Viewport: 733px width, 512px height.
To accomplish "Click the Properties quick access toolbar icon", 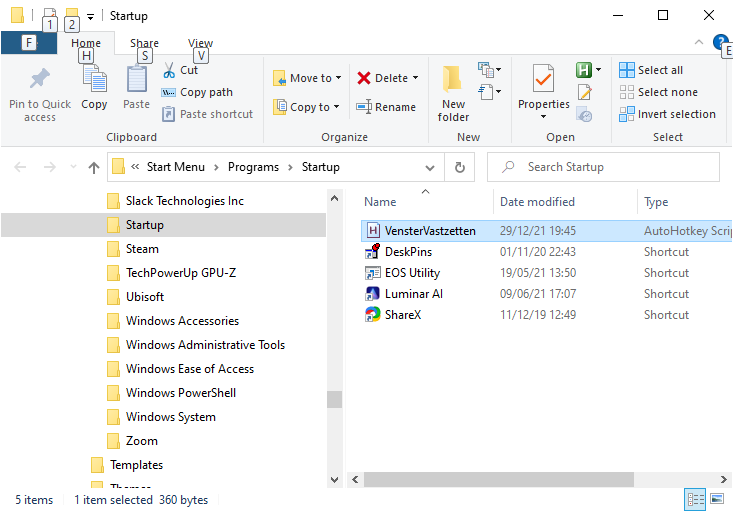I will pos(50,14).
